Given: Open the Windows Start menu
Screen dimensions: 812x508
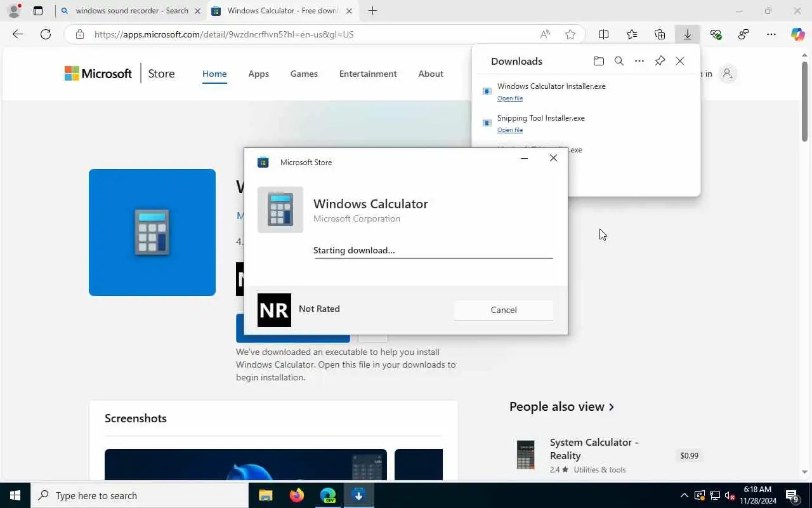Looking at the screenshot, I should coord(15,495).
